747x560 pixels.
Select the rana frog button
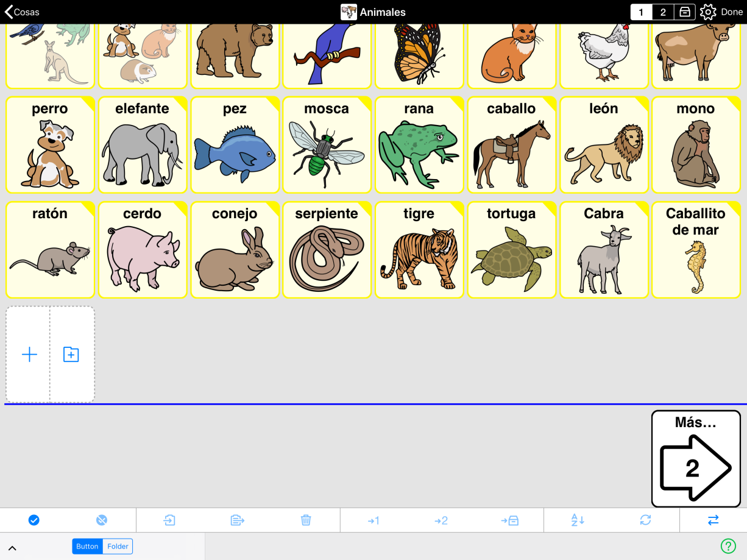[x=419, y=145]
